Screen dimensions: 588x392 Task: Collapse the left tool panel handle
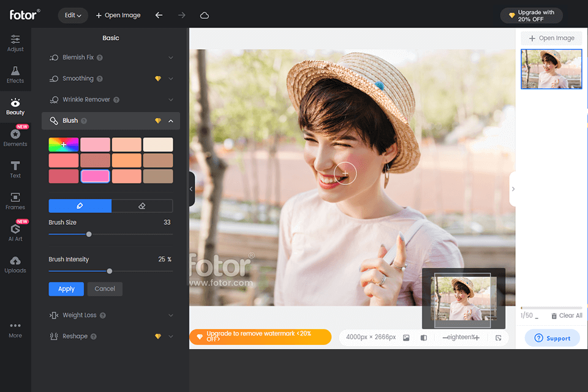click(x=192, y=189)
